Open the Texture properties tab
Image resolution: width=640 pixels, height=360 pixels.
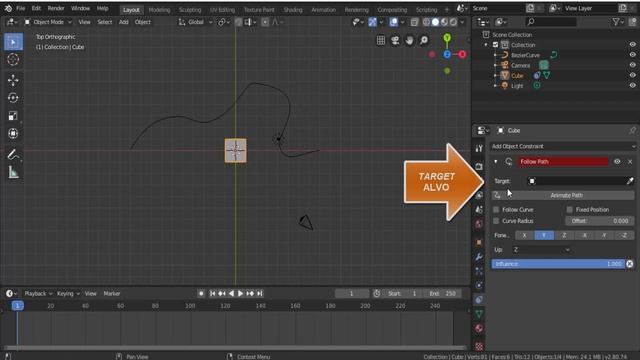click(x=479, y=347)
